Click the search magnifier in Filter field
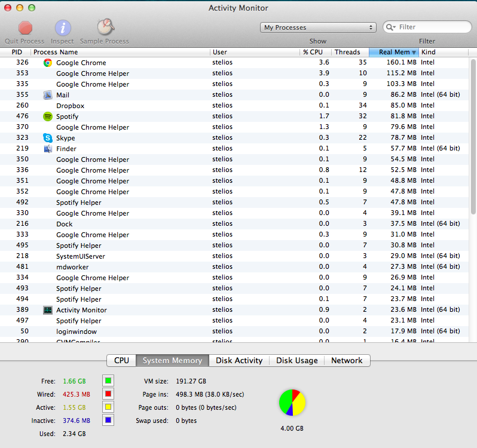Viewport: 477px width, 448px height. tap(390, 27)
